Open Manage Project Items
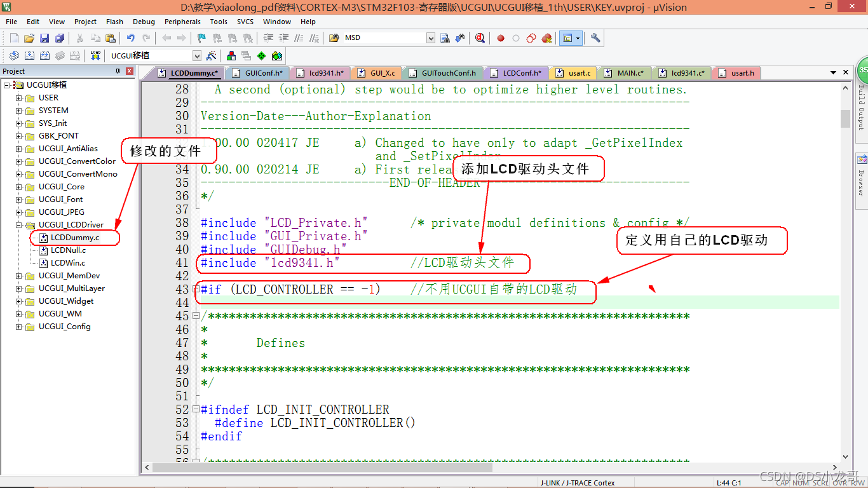Screen dimensions: 868x488 (246, 56)
